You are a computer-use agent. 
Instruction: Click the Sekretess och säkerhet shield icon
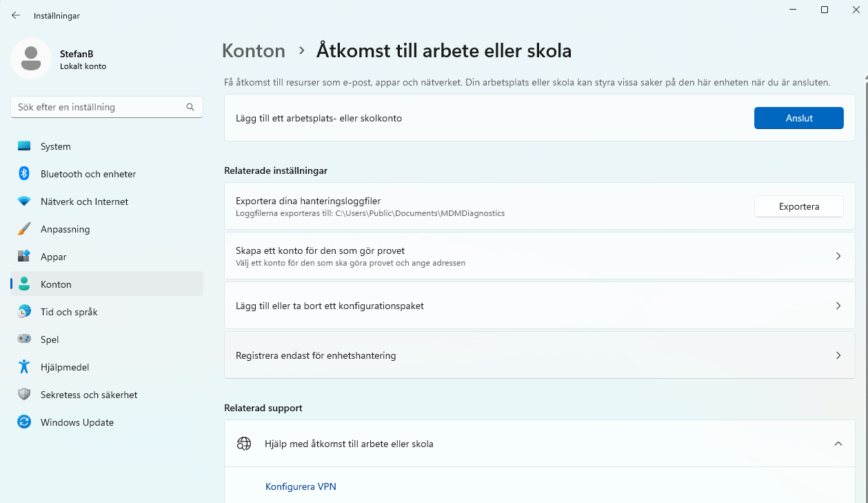pos(24,395)
